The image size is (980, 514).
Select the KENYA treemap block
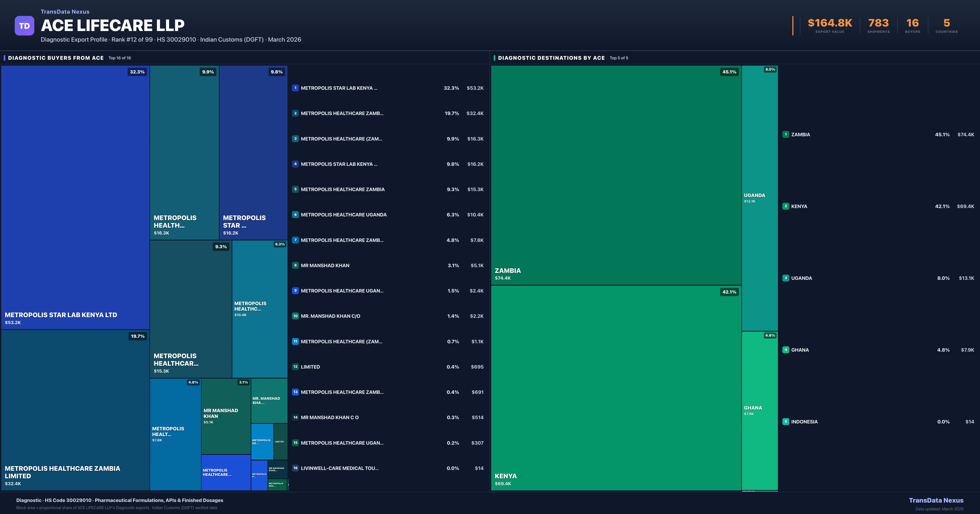pos(616,388)
